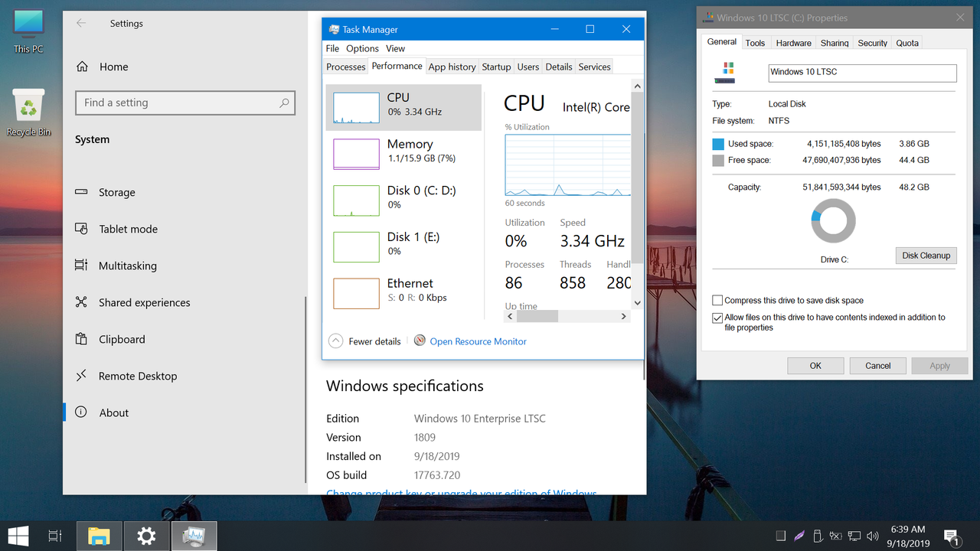The height and width of the screenshot is (551, 980).
Task: Open the File menu in Task Manager
Action: click(332, 48)
